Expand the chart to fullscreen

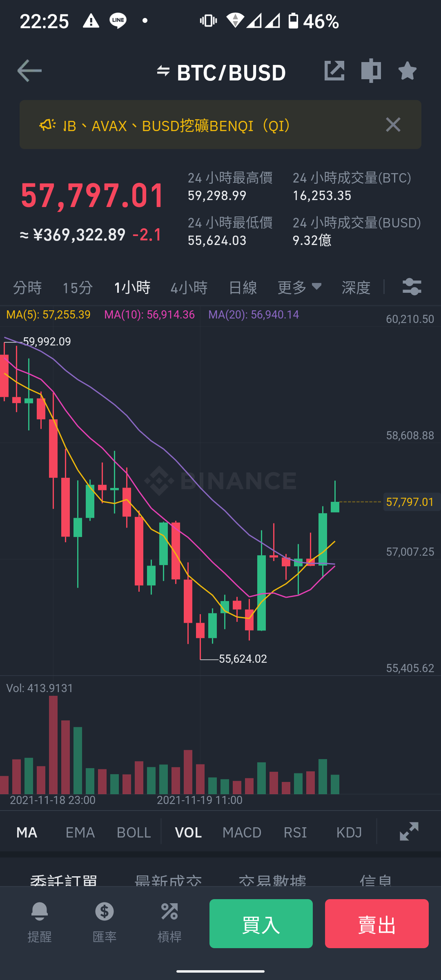click(409, 832)
